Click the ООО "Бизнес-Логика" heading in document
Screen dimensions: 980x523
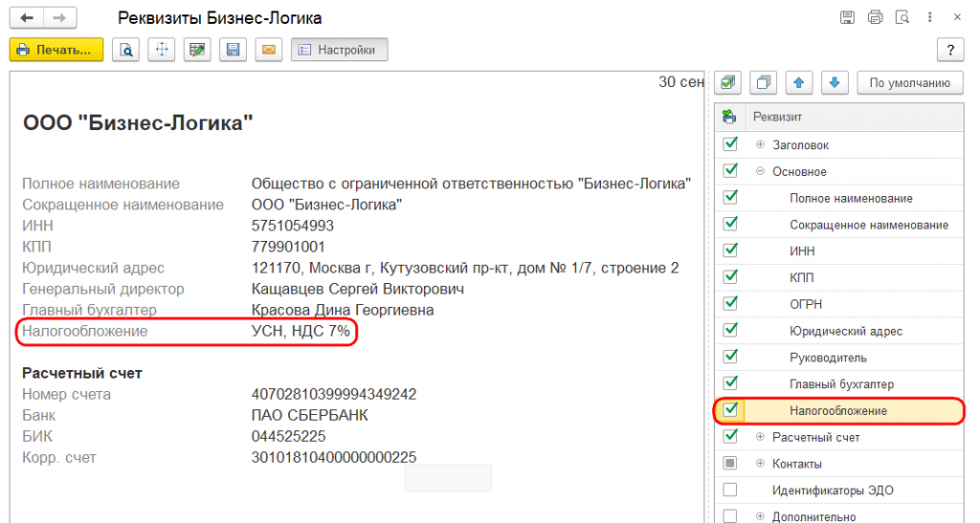[x=138, y=122]
